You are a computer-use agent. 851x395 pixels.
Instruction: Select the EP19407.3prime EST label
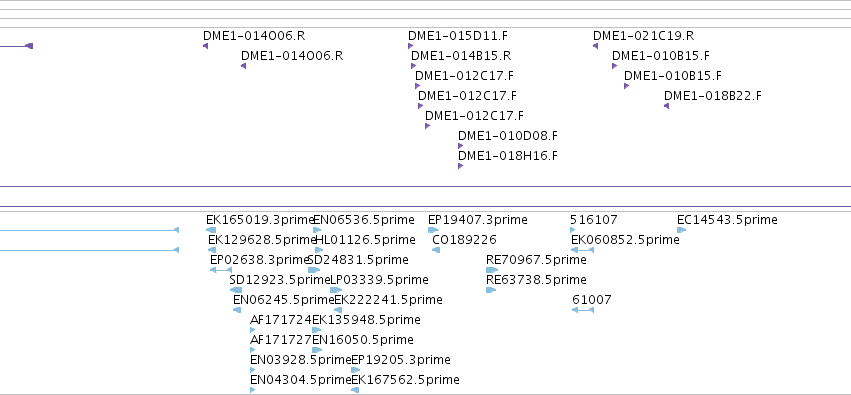(x=478, y=220)
